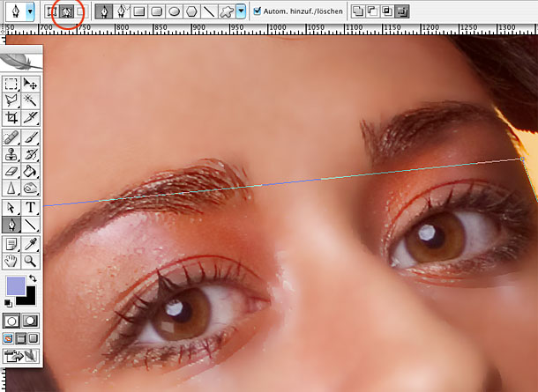Viewport: 538px width, 392px height.
Task: Pick the Rounded Rectangle shape tool
Action: pos(156,11)
